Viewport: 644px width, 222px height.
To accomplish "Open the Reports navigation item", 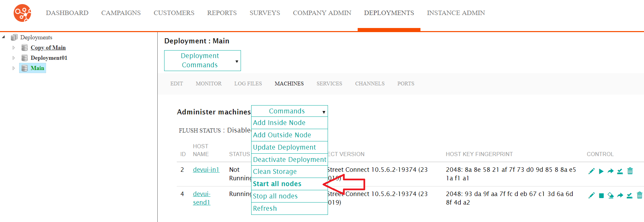I will [222, 13].
